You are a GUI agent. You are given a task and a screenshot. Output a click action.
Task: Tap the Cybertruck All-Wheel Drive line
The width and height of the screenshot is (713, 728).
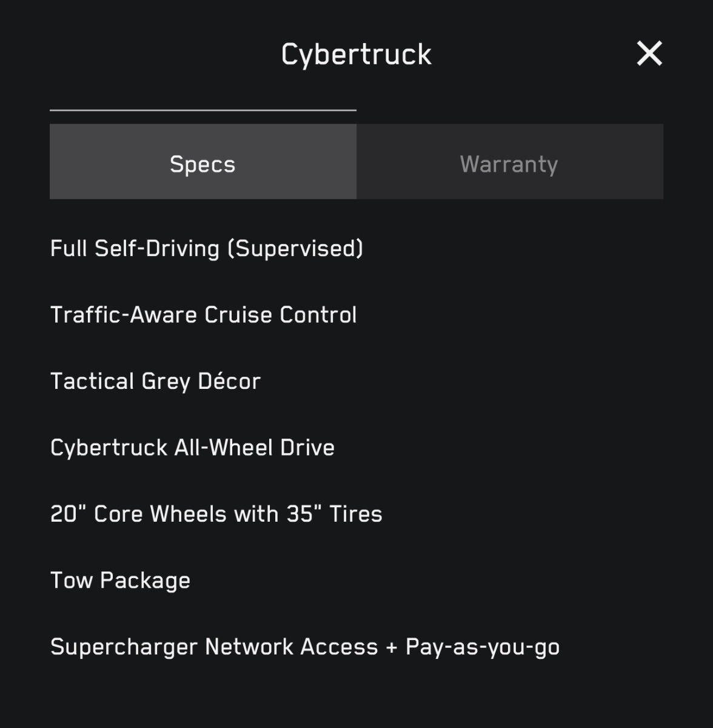point(192,448)
